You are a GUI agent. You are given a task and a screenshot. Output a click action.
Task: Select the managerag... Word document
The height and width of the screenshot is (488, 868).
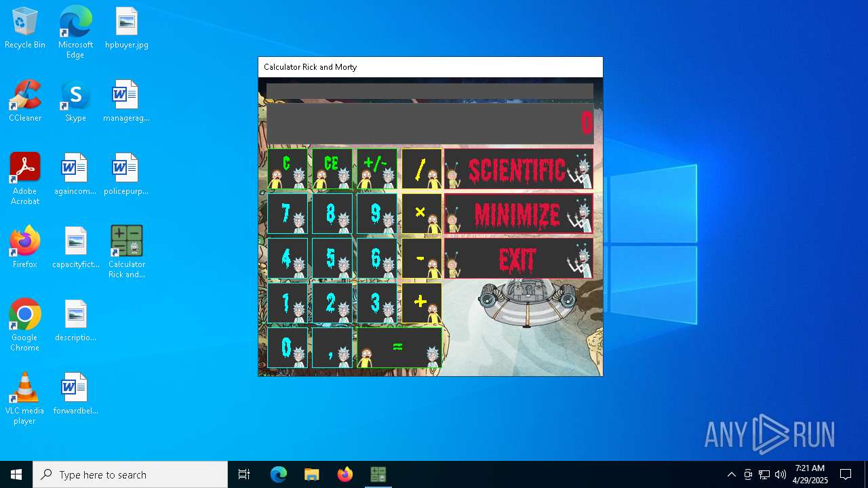(x=127, y=102)
